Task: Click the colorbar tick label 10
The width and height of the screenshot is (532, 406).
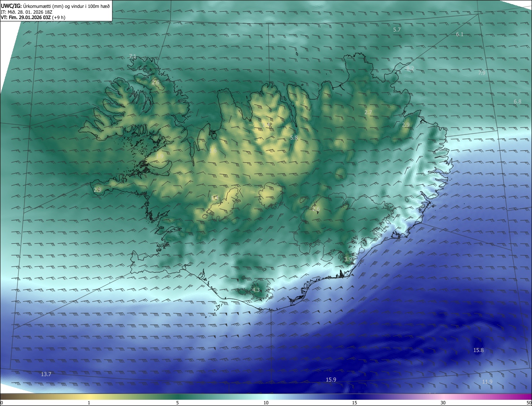Action: coord(266,403)
